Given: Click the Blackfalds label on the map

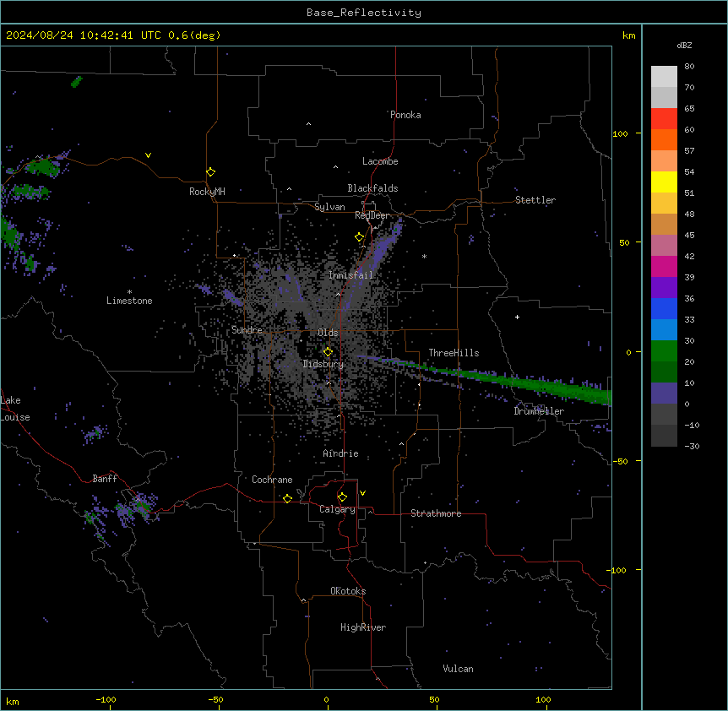Looking at the screenshot, I should [x=372, y=188].
